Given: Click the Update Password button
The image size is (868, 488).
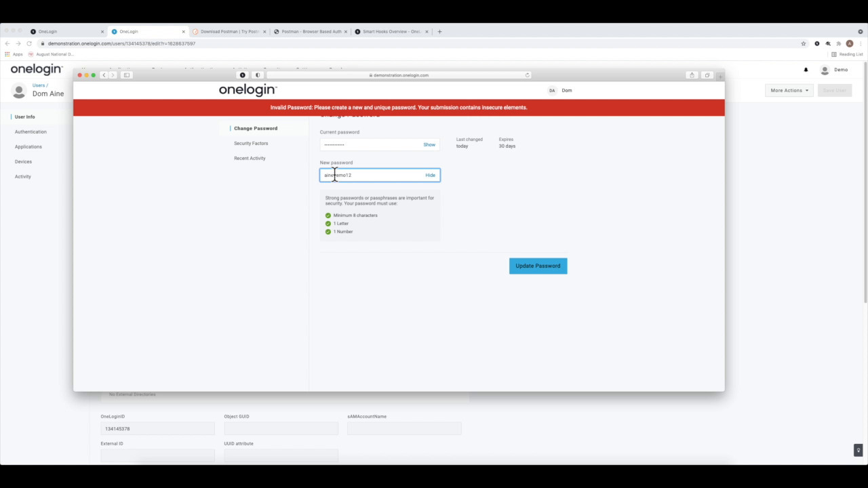Looking at the screenshot, I should pyautogui.click(x=538, y=266).
